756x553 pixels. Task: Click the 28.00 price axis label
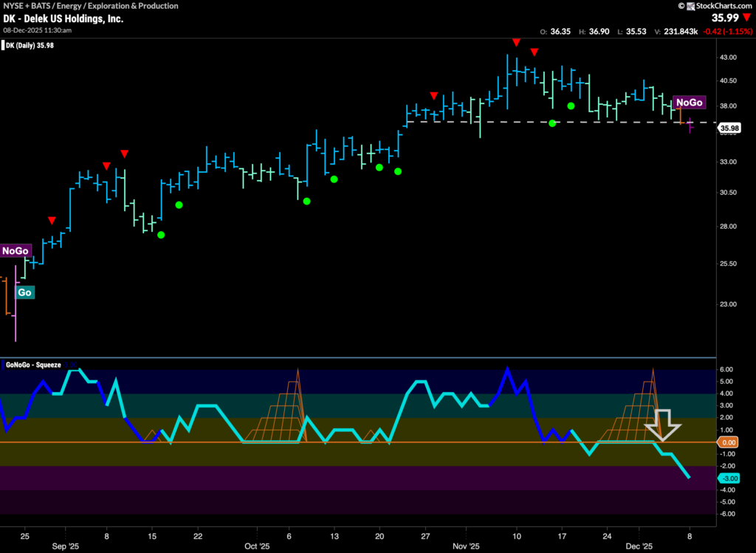pos(728,226)
